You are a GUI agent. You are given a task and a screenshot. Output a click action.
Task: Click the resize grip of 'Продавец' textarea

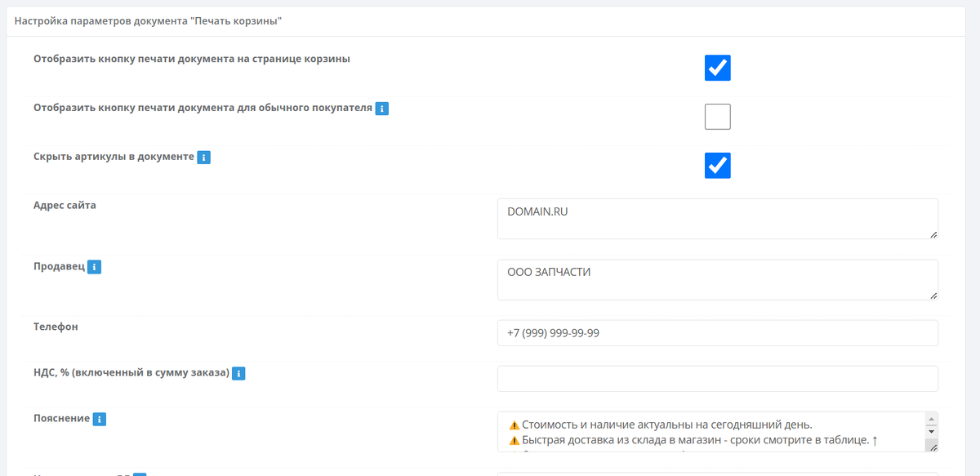click(933, 295)
